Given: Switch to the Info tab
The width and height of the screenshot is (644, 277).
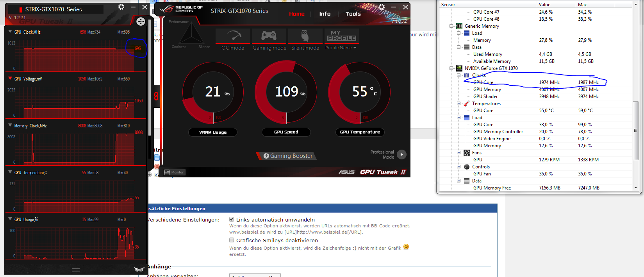Looking at the screenshot, I should (x=325, y=14).
